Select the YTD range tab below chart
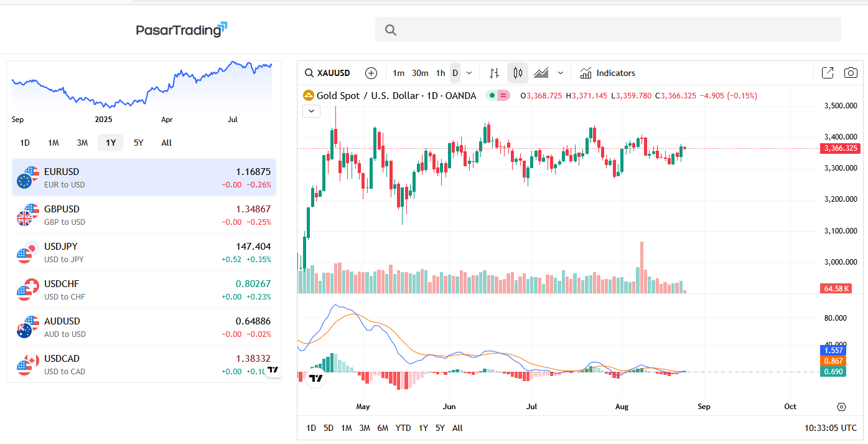The height and width of the screenshot is (444, 868). pyautogui.click(x=403, y=428)
